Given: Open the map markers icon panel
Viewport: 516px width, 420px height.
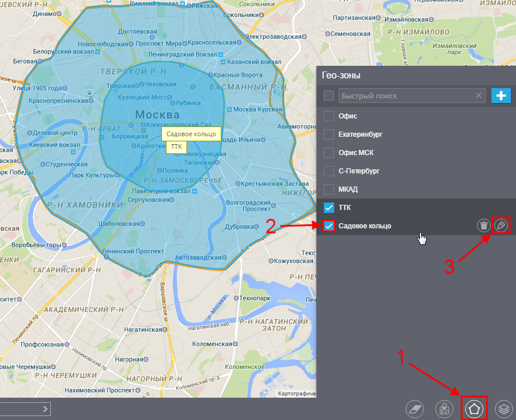Looking at the screenshot, I should (444, 409).
